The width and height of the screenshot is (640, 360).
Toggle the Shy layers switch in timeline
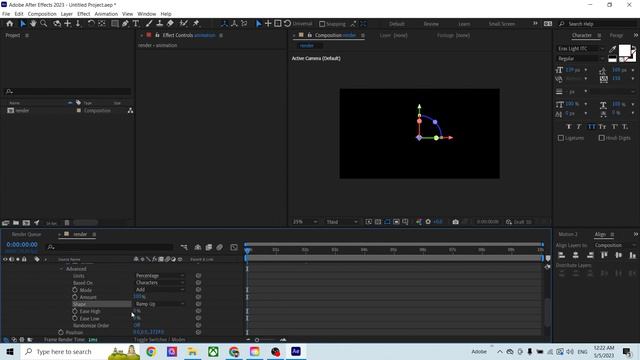198,247
